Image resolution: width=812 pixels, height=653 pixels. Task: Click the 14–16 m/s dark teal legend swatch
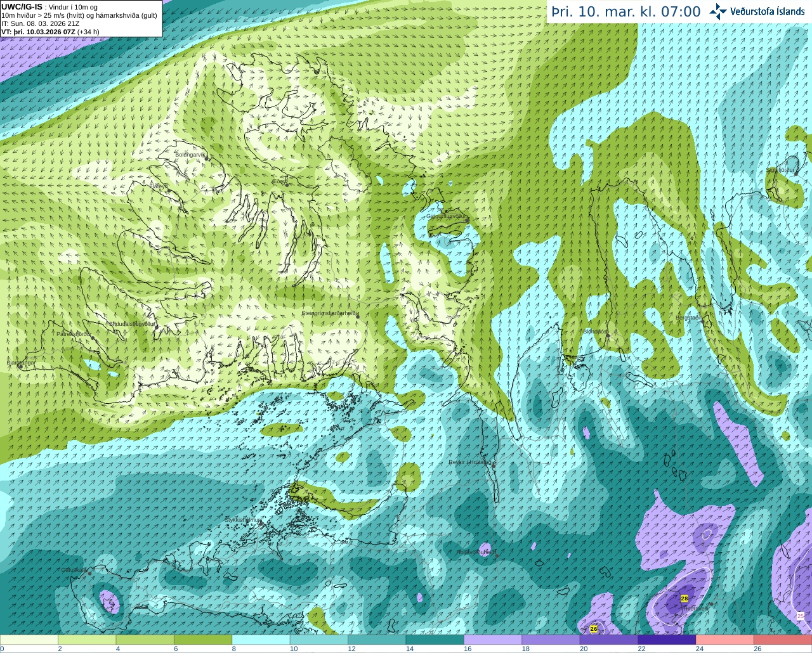[435, 640]
